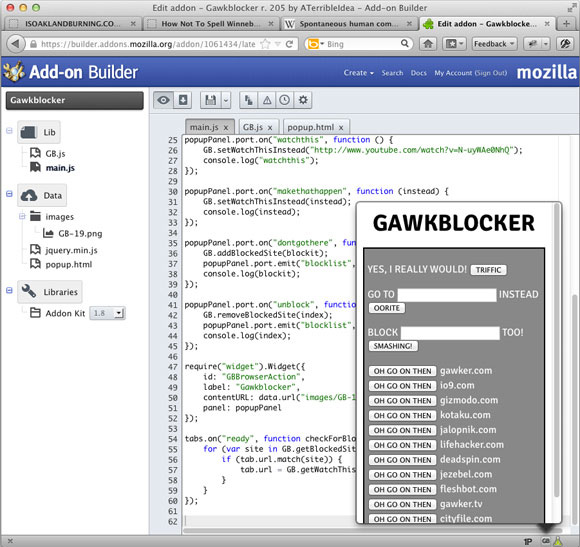The width and height of the screenshot is (580, 547).
Task: Open Addon Kit version 1.8 dropdown
Action: tap(107, 313)
